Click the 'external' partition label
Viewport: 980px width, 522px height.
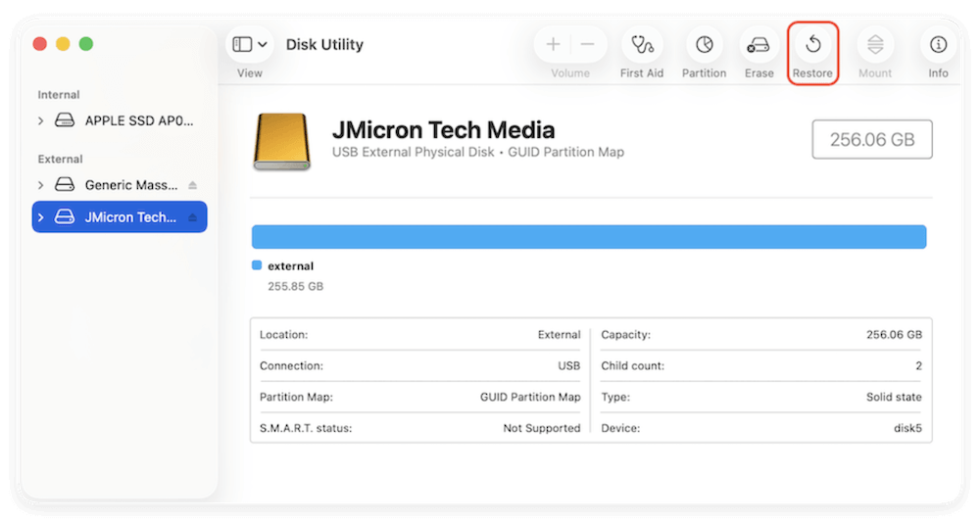[x=291, y=266]
